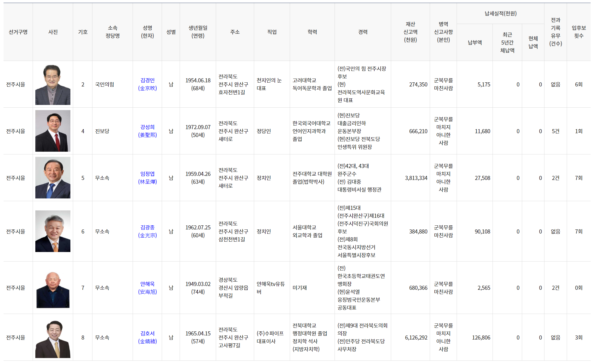Click 김광종's candidate photo
595x364 pixels.
click(x=53, y=231)
